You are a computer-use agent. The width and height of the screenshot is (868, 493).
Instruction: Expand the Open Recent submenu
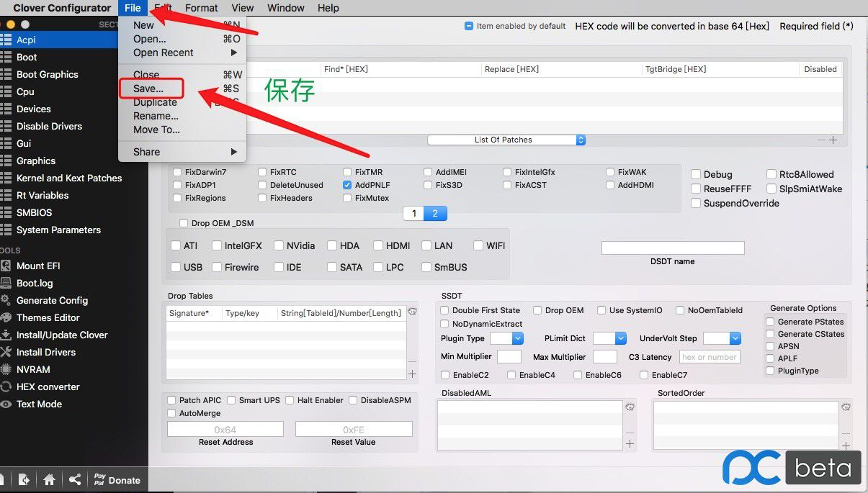pyautogui.click(x=182, y=53)
